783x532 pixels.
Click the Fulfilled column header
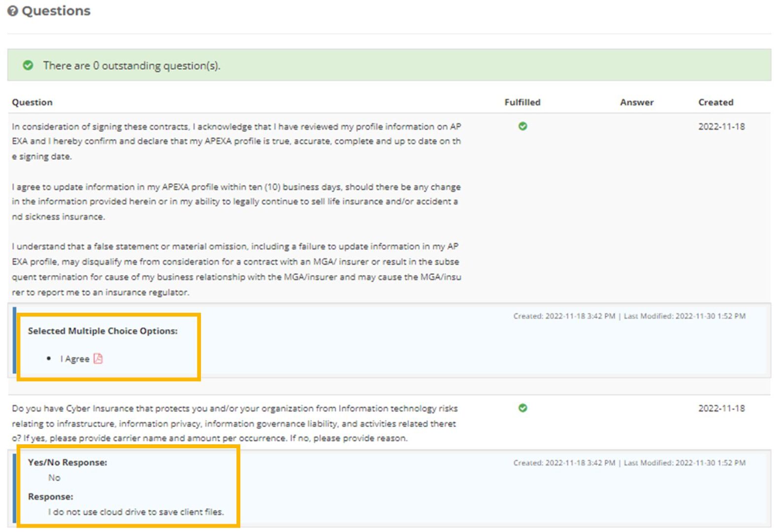522,102
